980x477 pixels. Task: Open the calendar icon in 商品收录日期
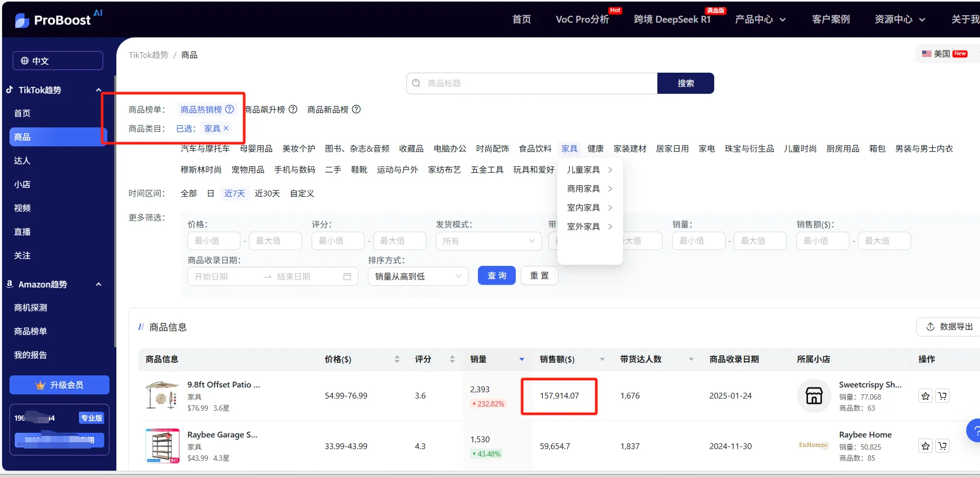click(347, 276)
